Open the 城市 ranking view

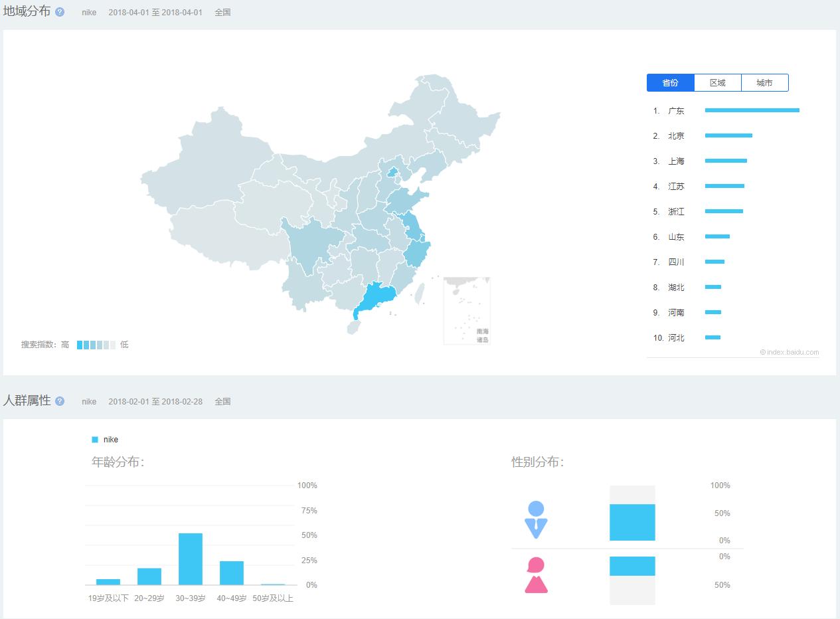[764, 82]
